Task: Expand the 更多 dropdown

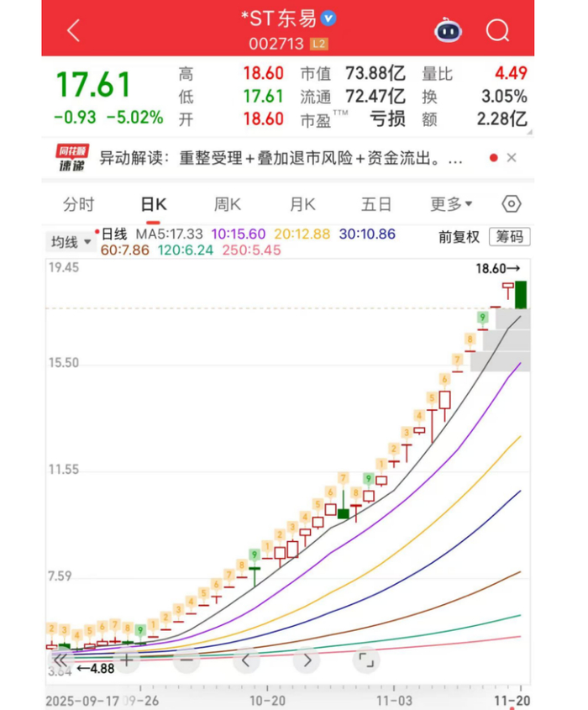Action: click(451, 205)
